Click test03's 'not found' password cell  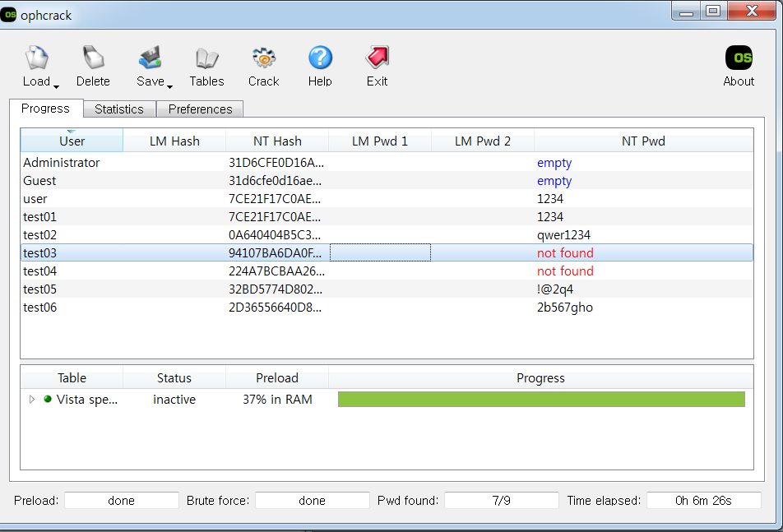[x=565, y=252]
